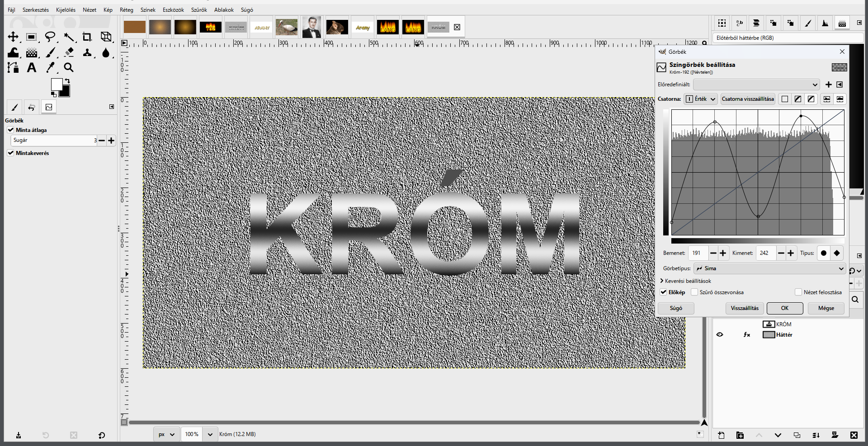
Task: Open the Csatorna Érték channel dropdown
Action: pos(700,99)
